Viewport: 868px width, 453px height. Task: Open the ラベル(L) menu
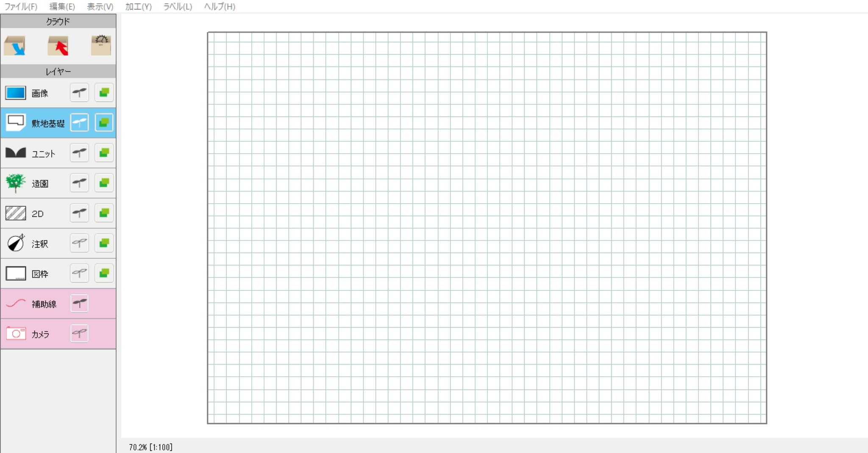(x=178, y=6)
